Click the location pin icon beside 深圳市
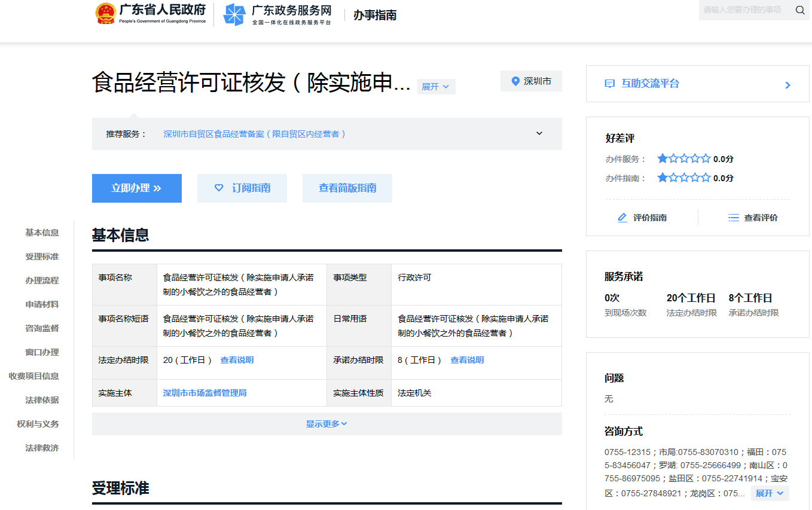 tap(515, 81)
